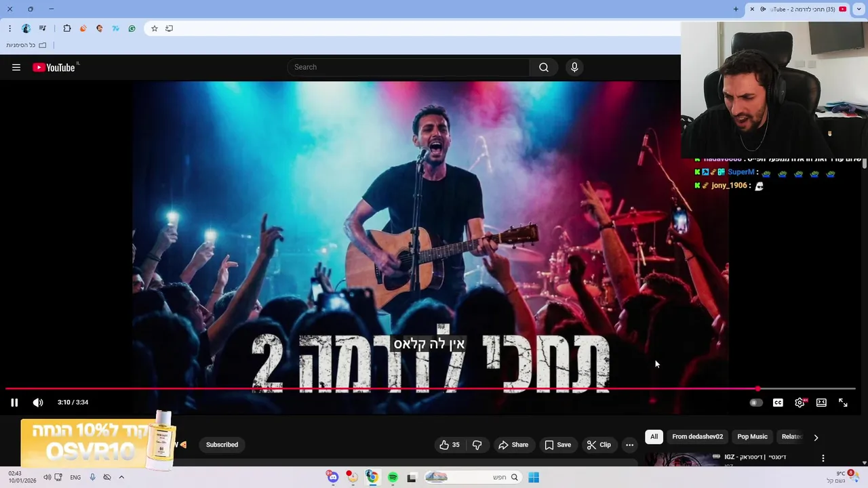Screen dimensions: 868x488
Task: Click the OSVR10 perfume ad banner
Action: 98,440
